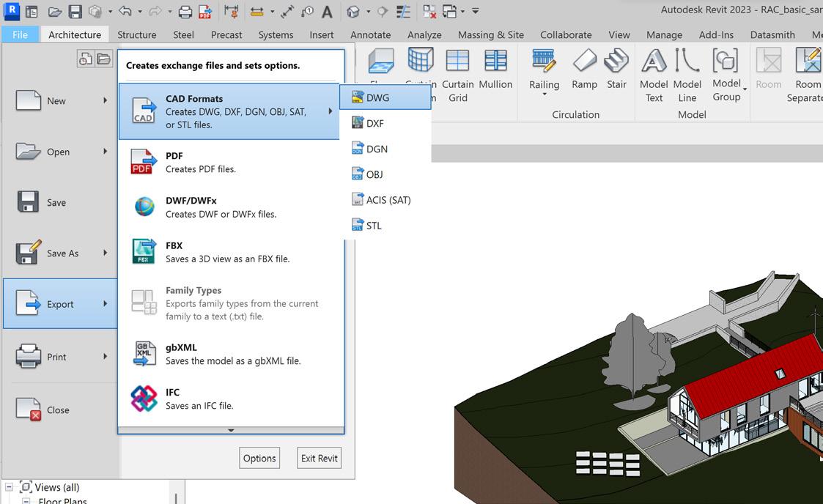Select PDF export option

[x=231, y=162]
